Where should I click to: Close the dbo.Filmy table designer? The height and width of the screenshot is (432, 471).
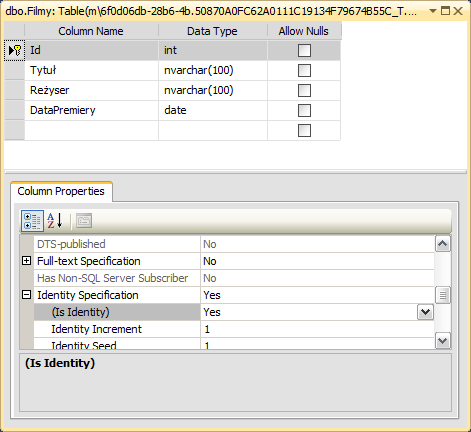coord(458,11)
